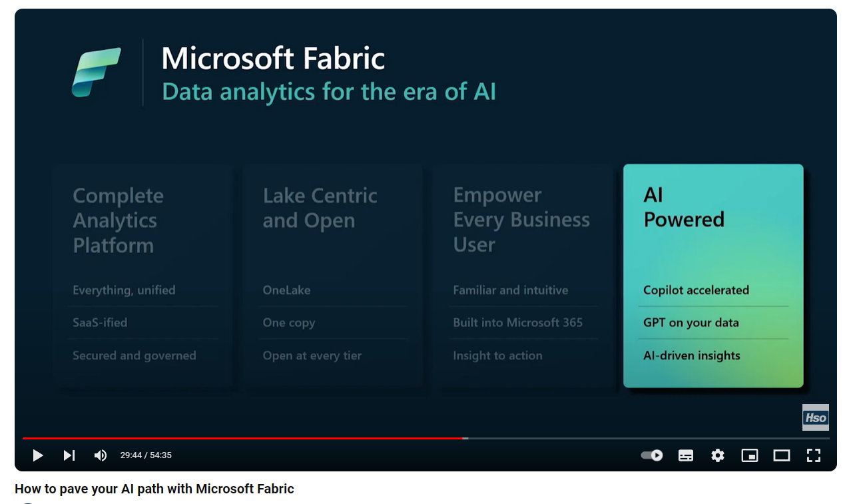Click the 29:44 / 54:35 time display

point(146,455)
